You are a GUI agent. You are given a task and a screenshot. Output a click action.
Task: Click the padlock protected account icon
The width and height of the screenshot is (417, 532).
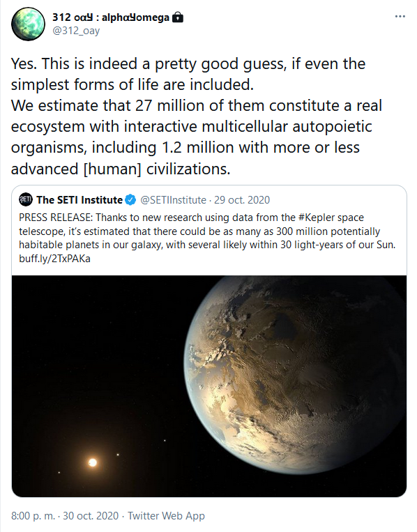(x=178, y=17)
